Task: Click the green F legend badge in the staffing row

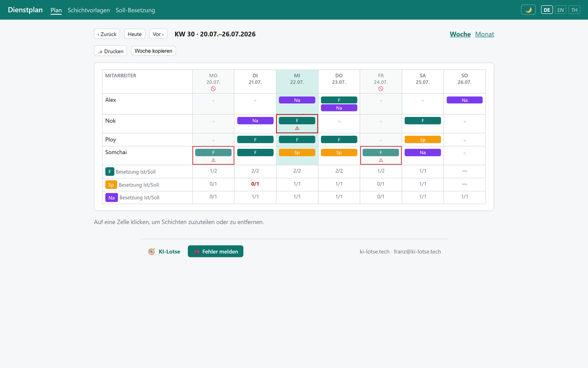Action: coord(110,172)
